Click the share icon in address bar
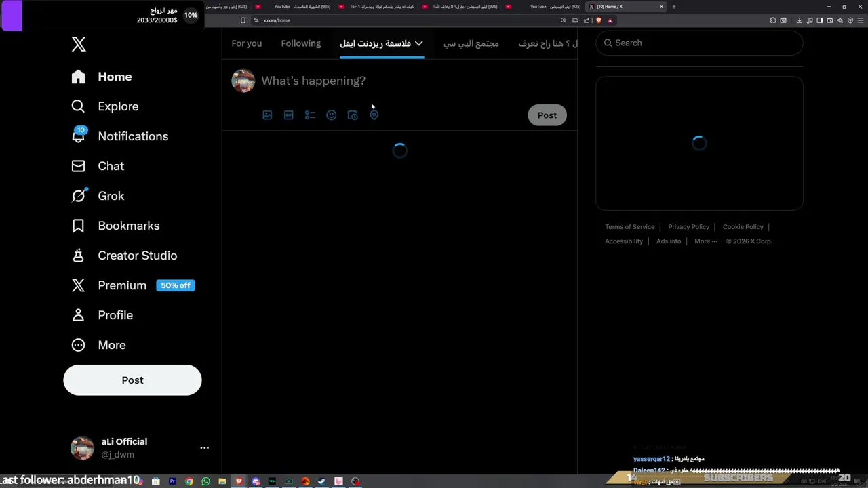The image size is (868, 488). [587, 20]
